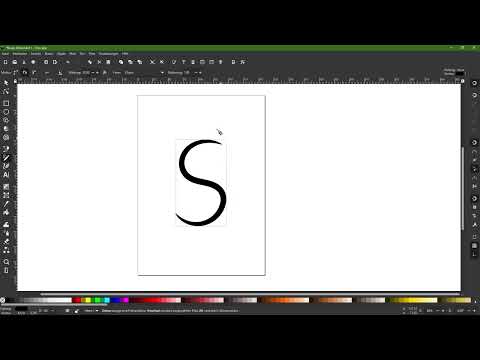Click the Open document icon
This screenshot has height=360, width=480.
15,62
